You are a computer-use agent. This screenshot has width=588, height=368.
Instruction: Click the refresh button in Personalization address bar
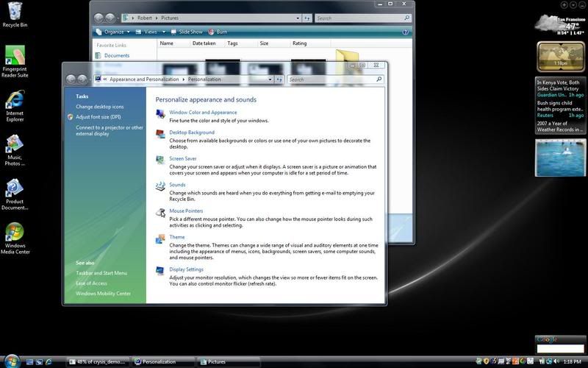(x=279, y=79)
